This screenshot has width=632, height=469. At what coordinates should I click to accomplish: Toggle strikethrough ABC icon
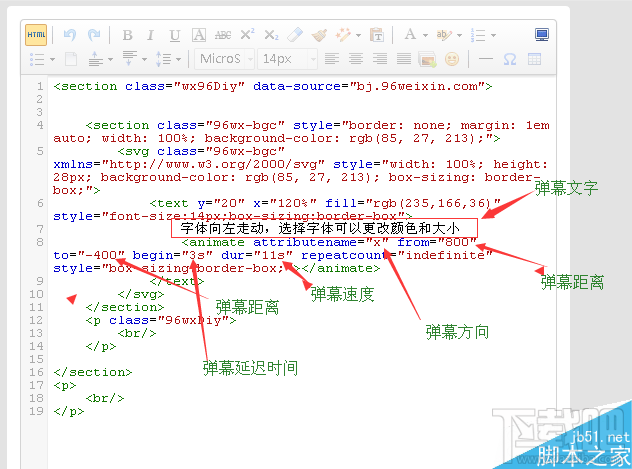(223, 35)
